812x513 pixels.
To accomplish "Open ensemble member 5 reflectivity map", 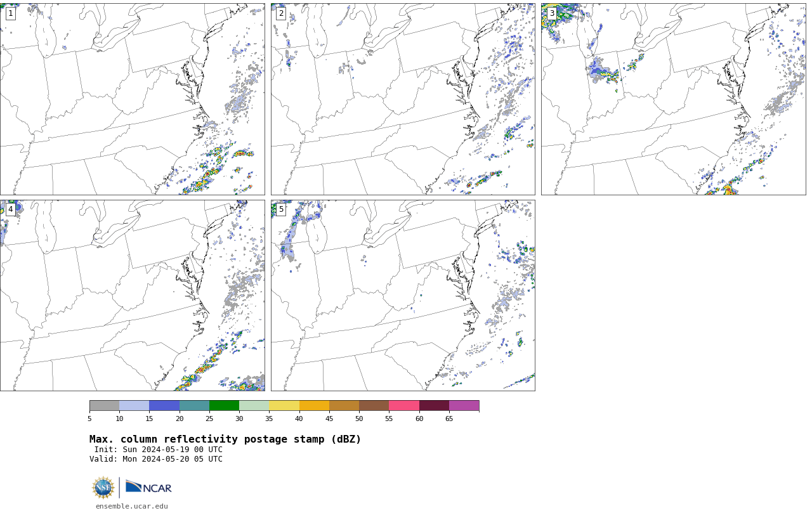I will (x=403, y=295).
